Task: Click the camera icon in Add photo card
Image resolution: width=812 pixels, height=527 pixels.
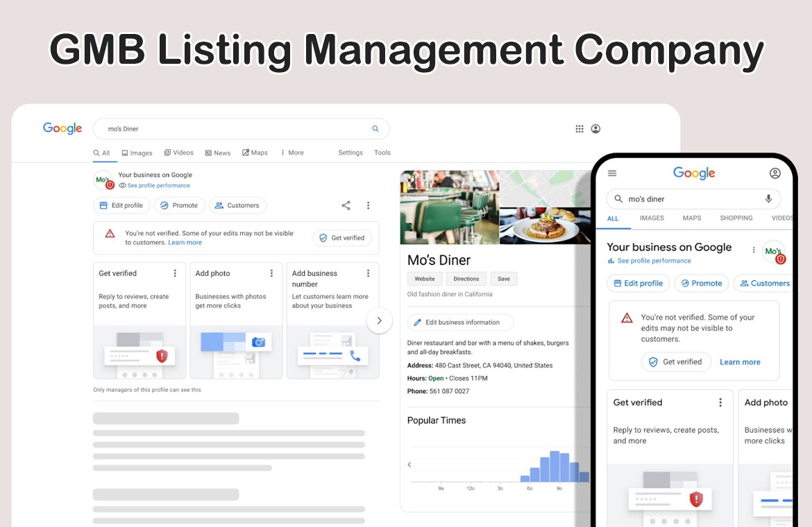Action: (x=258, y=342)
